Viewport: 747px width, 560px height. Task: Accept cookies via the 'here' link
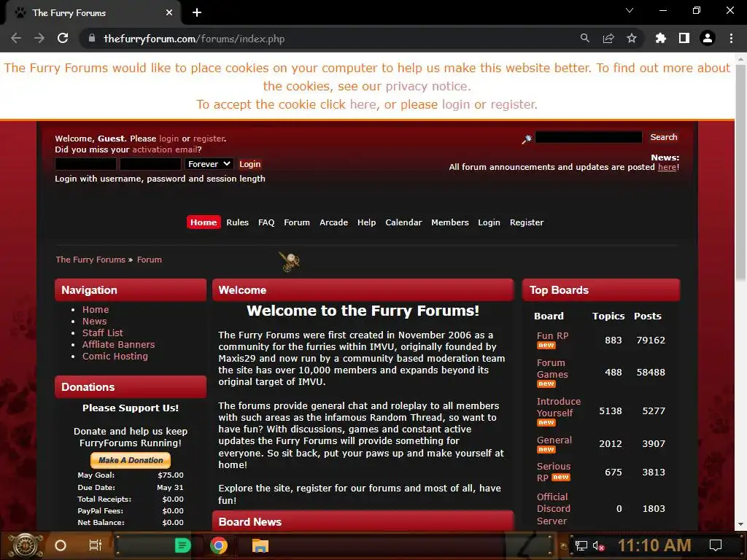point(363,104)
